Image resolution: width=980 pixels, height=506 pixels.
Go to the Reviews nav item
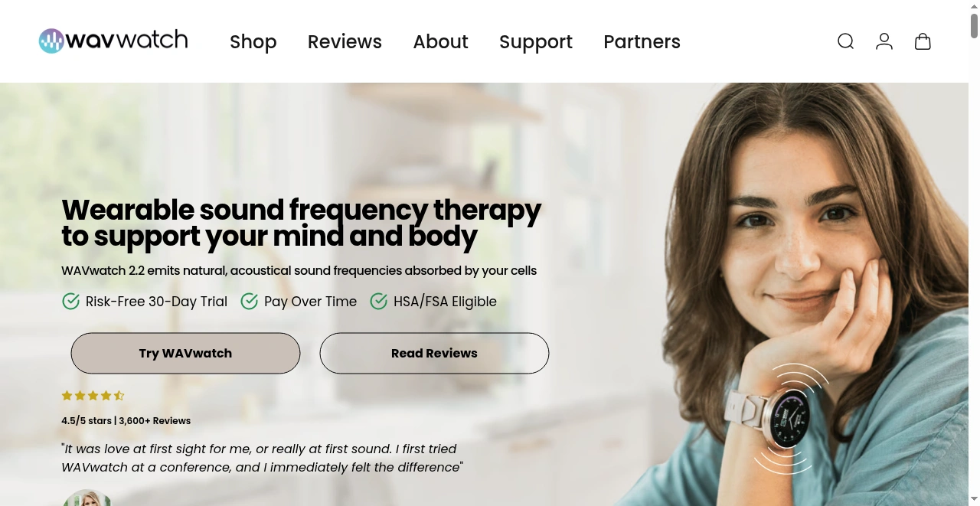click(345, 41)
